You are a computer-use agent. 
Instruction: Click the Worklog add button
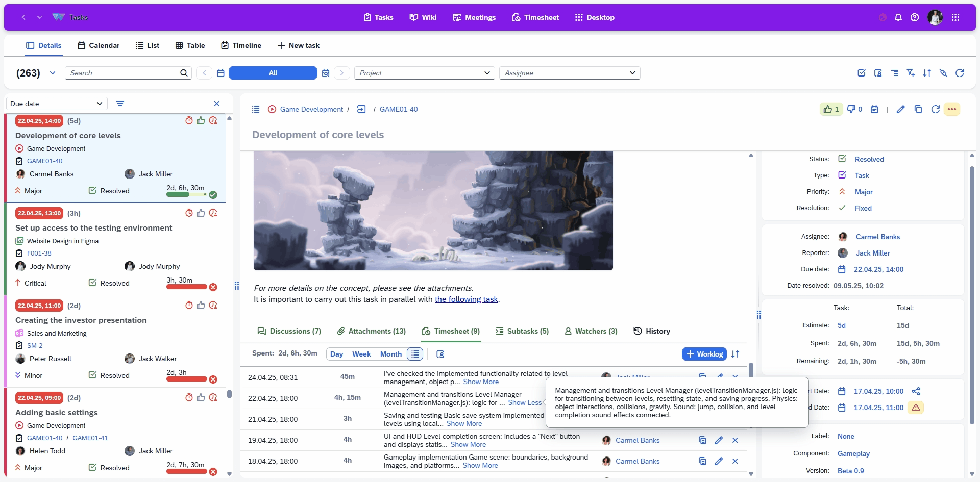[704, 354]
